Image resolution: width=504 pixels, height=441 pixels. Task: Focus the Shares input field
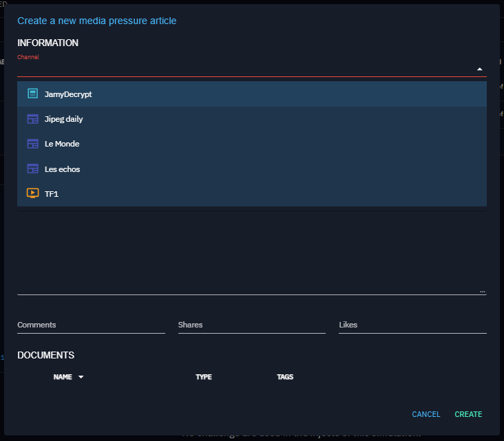251,325
